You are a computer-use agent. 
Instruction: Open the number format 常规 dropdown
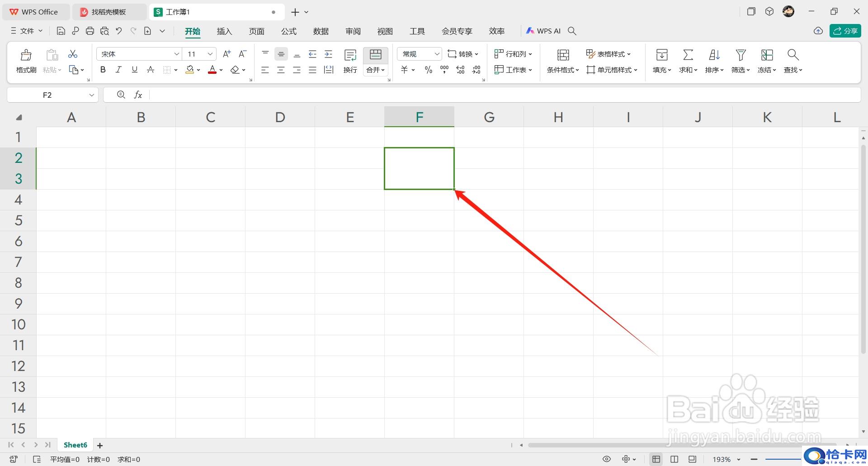click(437, 54)
